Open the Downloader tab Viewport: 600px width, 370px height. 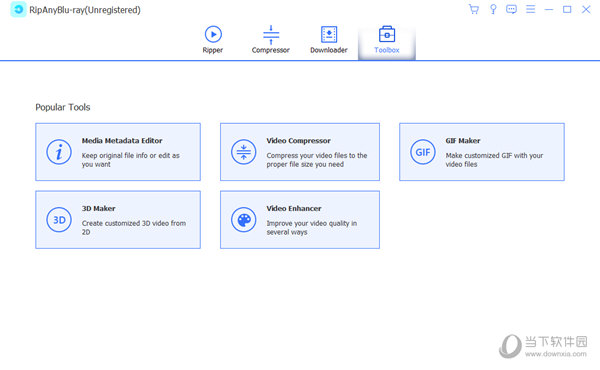(329, 40)
